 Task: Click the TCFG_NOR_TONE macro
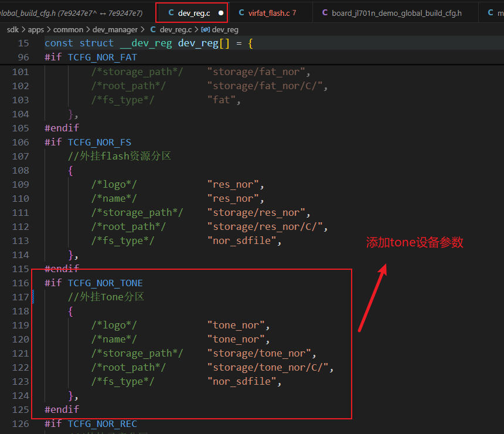[x=105, y=283]
